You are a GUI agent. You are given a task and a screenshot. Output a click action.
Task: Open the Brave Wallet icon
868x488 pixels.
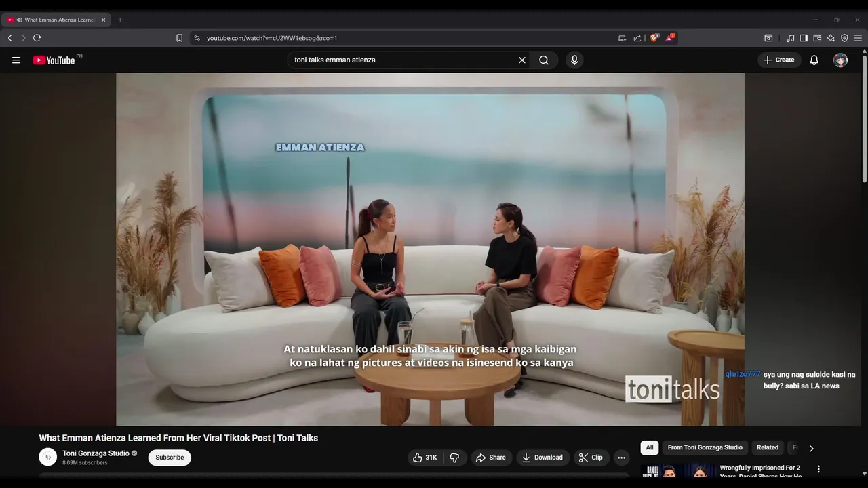coord(817,38)
